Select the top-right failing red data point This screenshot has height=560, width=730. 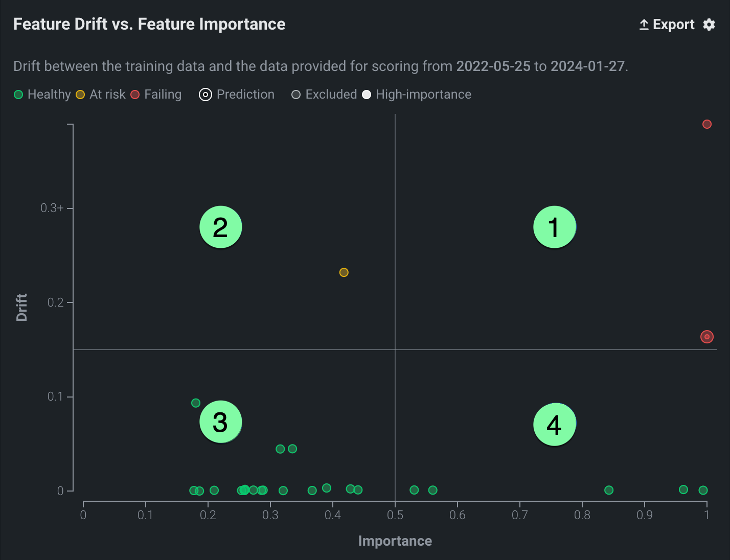pyautogui.click(x=707, y=124)
